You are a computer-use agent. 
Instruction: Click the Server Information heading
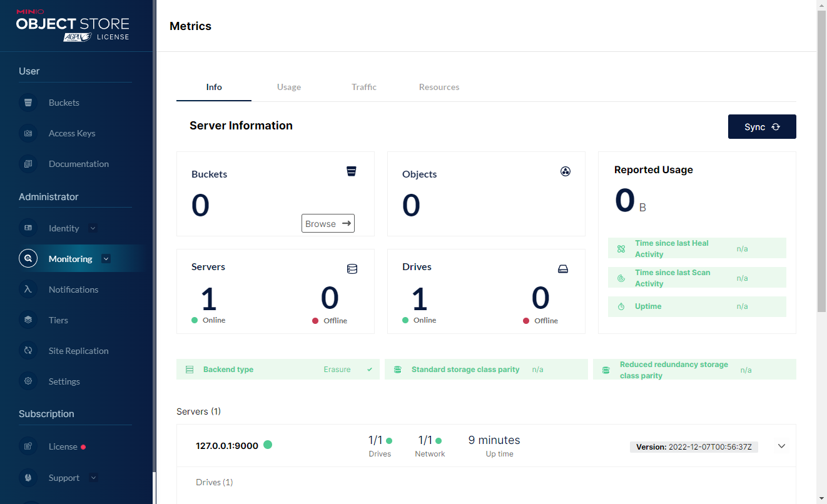(241, 126)
